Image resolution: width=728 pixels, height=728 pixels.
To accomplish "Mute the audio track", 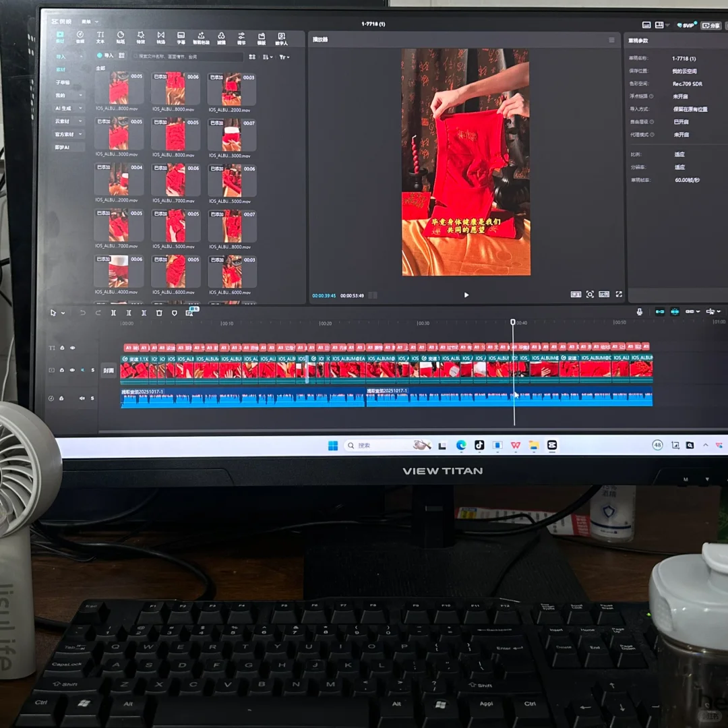I will tap(82, 398).
